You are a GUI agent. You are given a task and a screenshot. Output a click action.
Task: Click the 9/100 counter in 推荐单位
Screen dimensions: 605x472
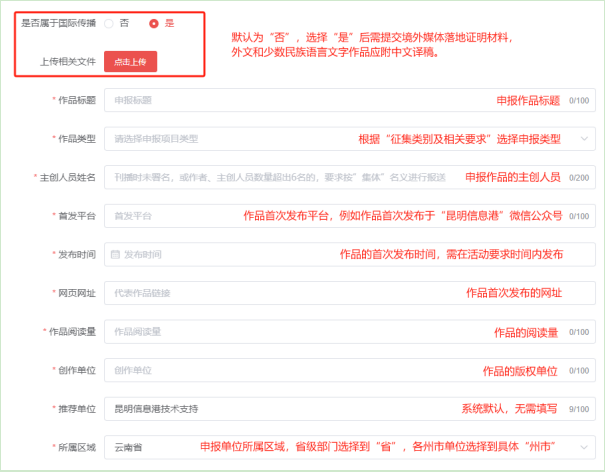pyautogui.click(x=578, y=409)
